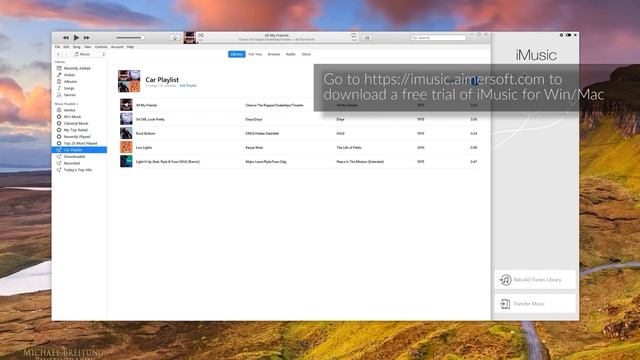640x360 pixels.
Task: Switch to the Browse tab
Action: tap(274, 54)
